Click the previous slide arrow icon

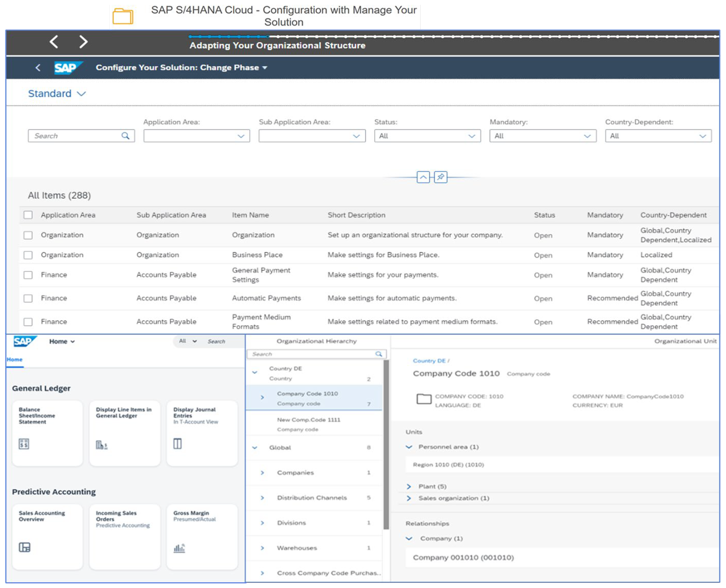tap(54, 42)
